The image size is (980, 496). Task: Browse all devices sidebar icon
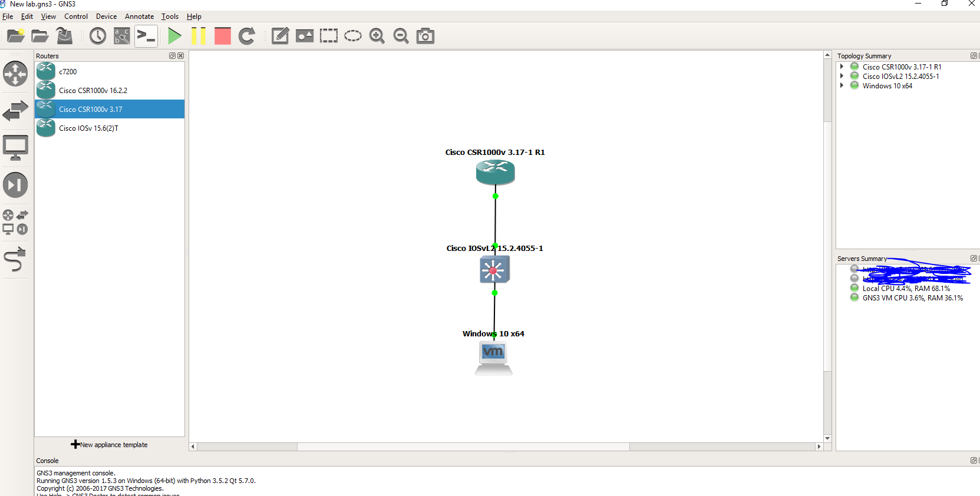(x=15, y=222)
